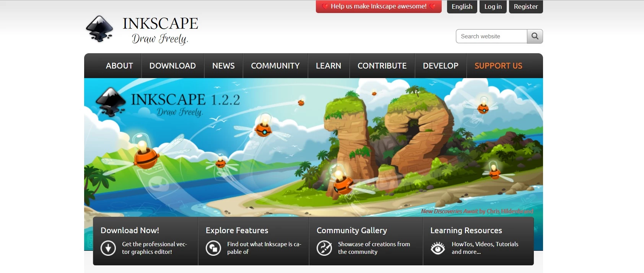
Task: Focus the Search website text field
Action: [x=491, y=36]
